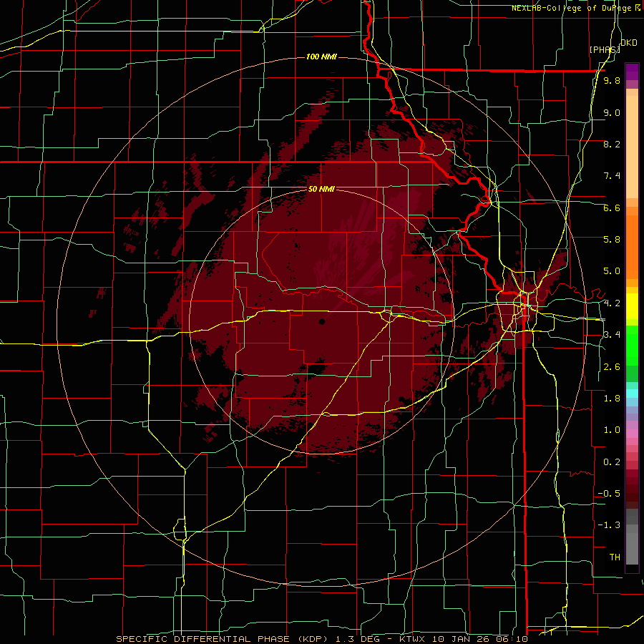Click the 5.0 value on the scale
This screenshot has height=644, width=644.
click(x=612, y=271)
